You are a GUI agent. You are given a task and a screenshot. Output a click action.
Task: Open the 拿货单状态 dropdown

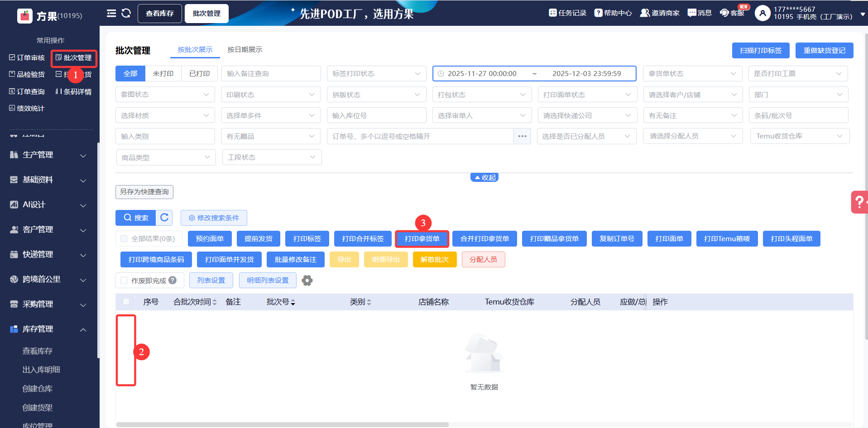693,73
